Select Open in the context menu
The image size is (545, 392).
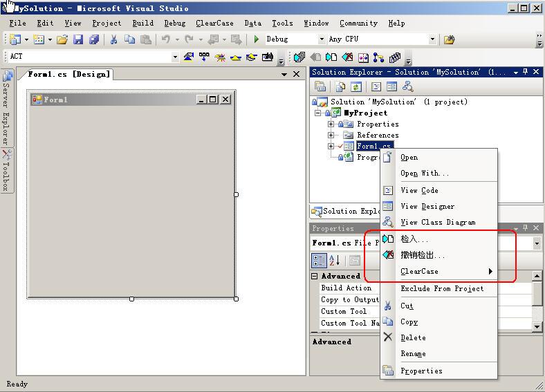point(438,158)
